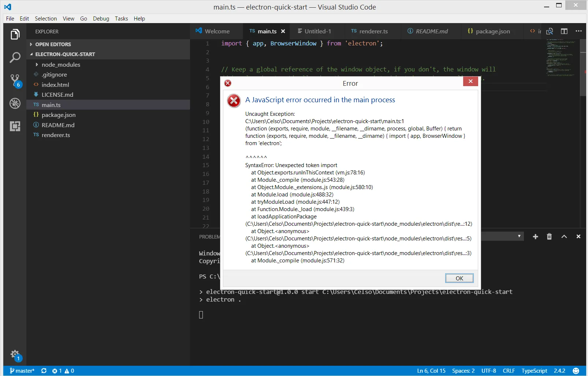
Task: Close the Error dialog with the red X
Action: (x=470, y=81)
